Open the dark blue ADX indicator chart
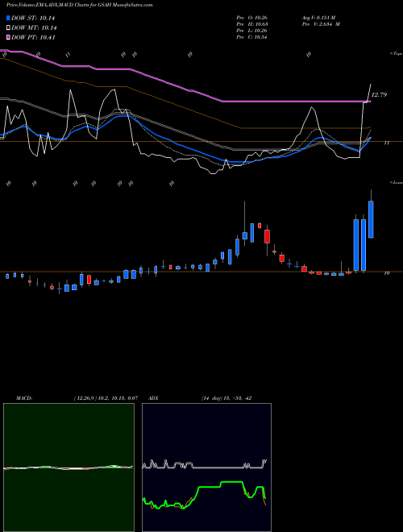 [206, 468]
